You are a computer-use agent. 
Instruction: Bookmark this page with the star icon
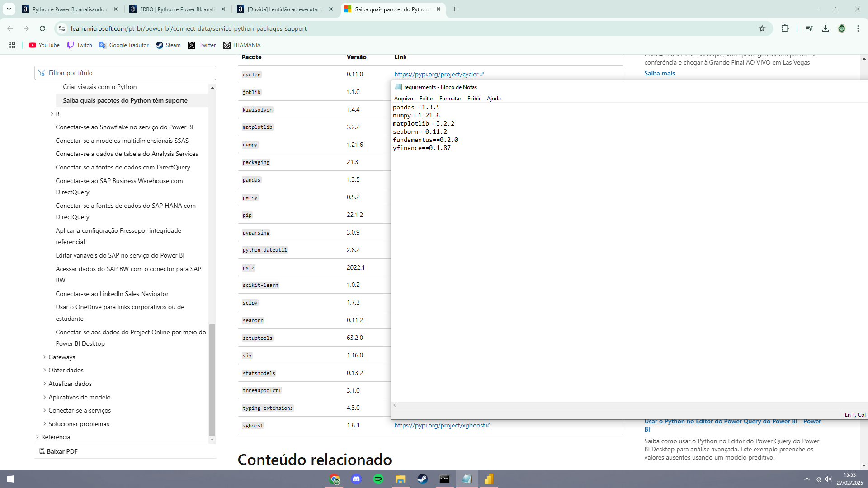762,28
